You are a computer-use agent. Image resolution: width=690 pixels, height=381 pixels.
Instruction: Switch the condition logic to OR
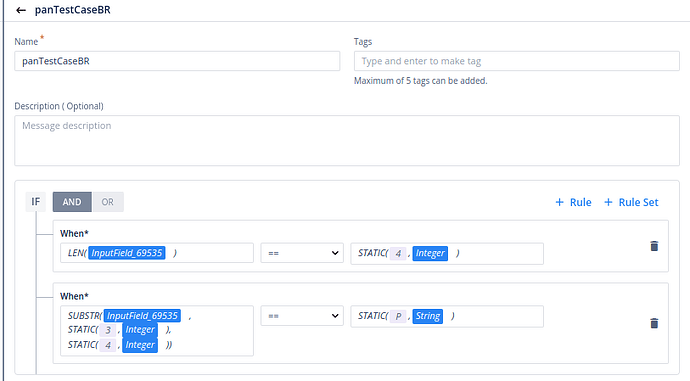tap(108, 202)
